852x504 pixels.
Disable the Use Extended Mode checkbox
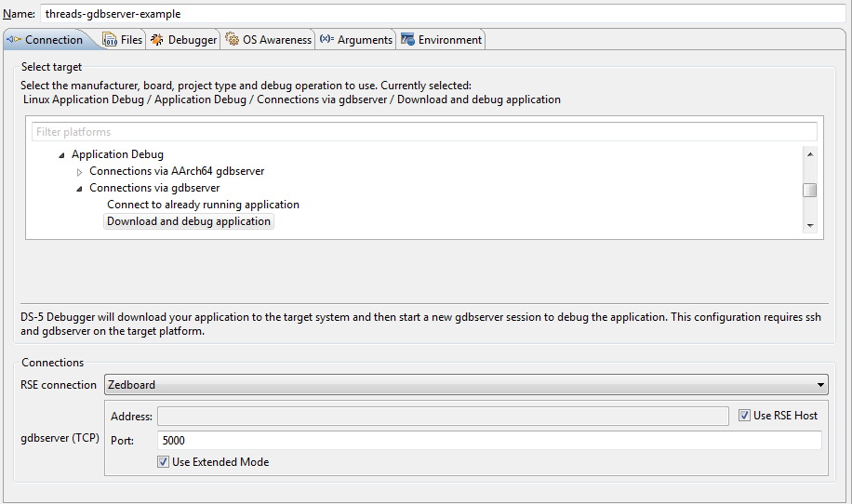164,462
